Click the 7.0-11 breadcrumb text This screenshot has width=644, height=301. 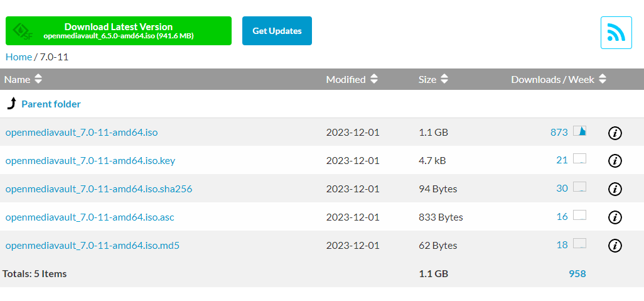(x=54, y=57)
